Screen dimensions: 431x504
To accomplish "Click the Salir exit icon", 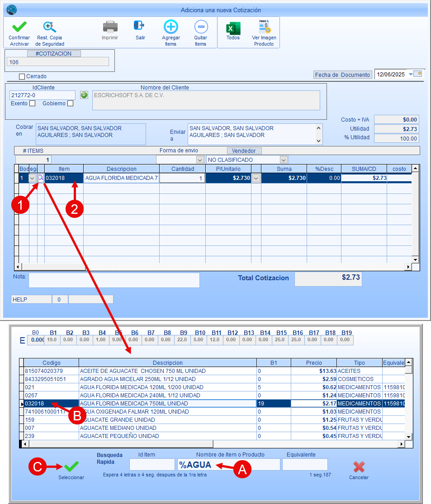I will 139,25.
